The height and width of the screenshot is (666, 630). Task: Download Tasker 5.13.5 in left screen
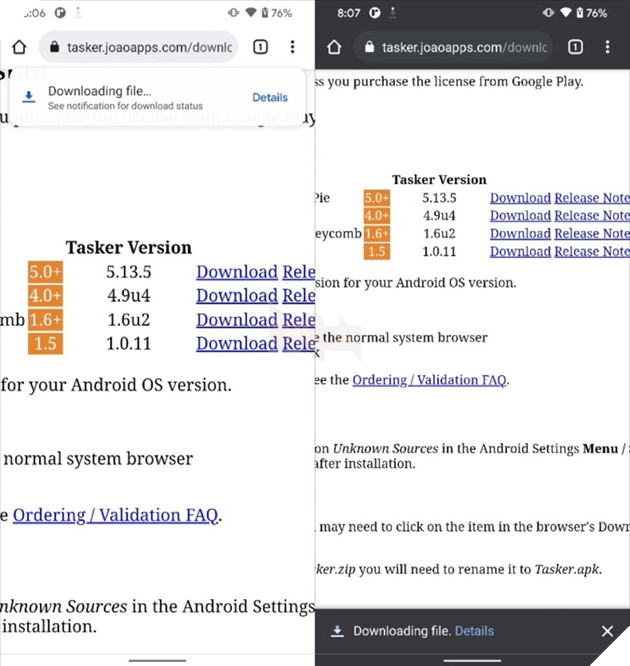(237, 272)
